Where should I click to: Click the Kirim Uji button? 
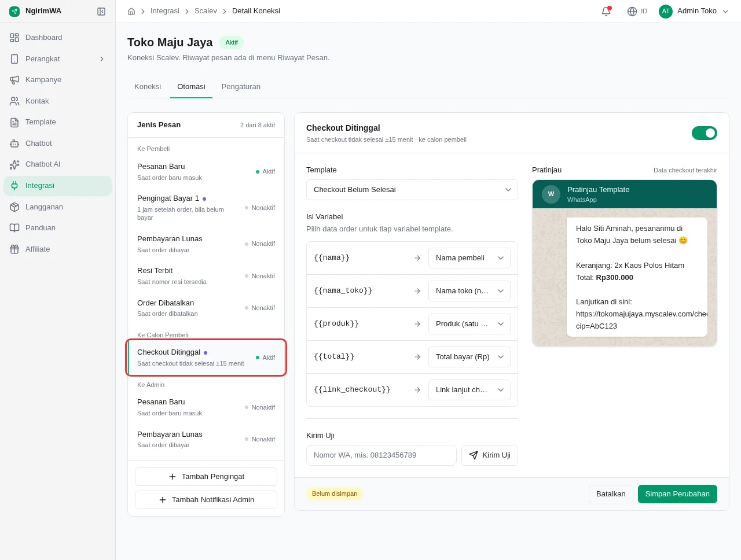[x=490, y=455]
